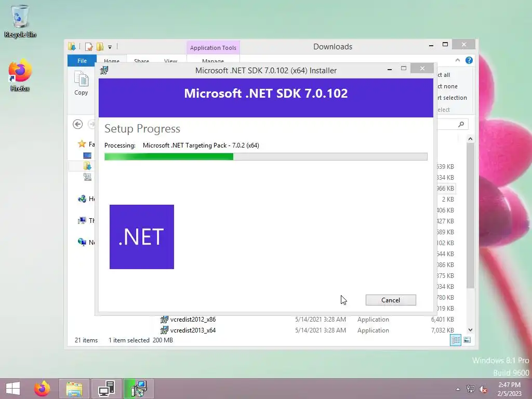Click the network tray icon
532x399 pixels.
click(471, 389)
